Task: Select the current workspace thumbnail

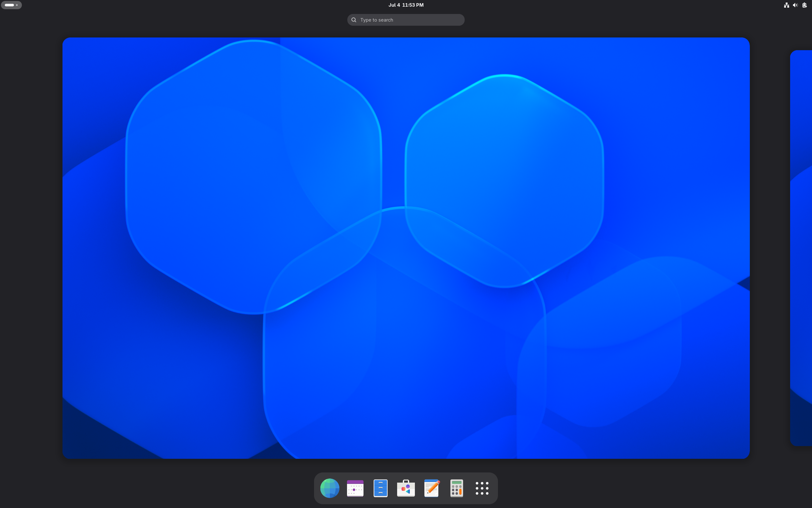Action: click(406, 248)
